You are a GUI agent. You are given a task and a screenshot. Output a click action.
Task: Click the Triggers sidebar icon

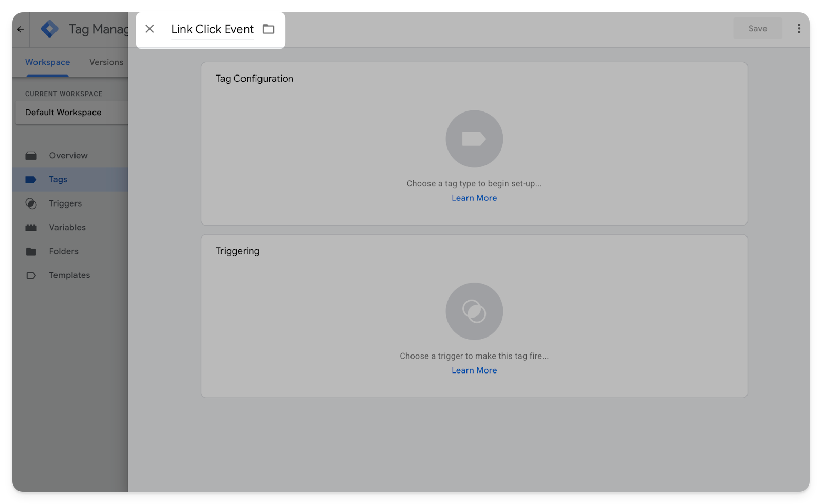pyautogui.click(x=31, y=203)
